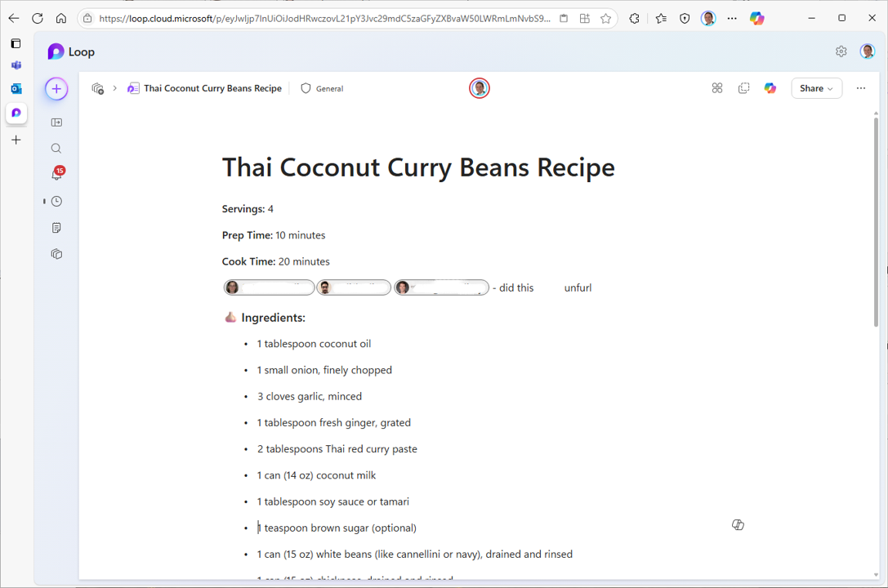Viewport: 888px width, 588px height.
Task: Click 1 tablespoon fresh ginger, grated item
Action: pyautogui.click(x=333, y=423)
